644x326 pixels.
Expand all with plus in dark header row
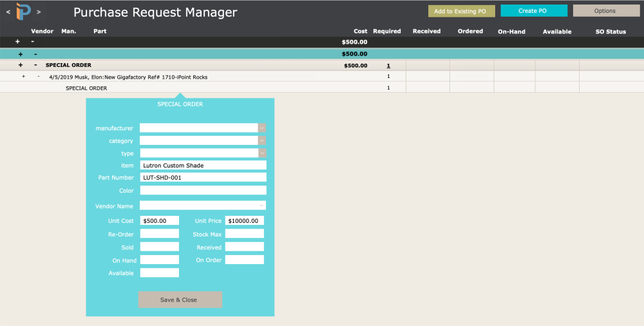click(17, 41)
